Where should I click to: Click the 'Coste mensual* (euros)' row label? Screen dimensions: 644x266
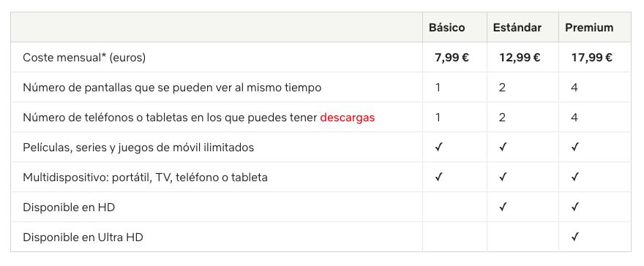coord(84,58)
